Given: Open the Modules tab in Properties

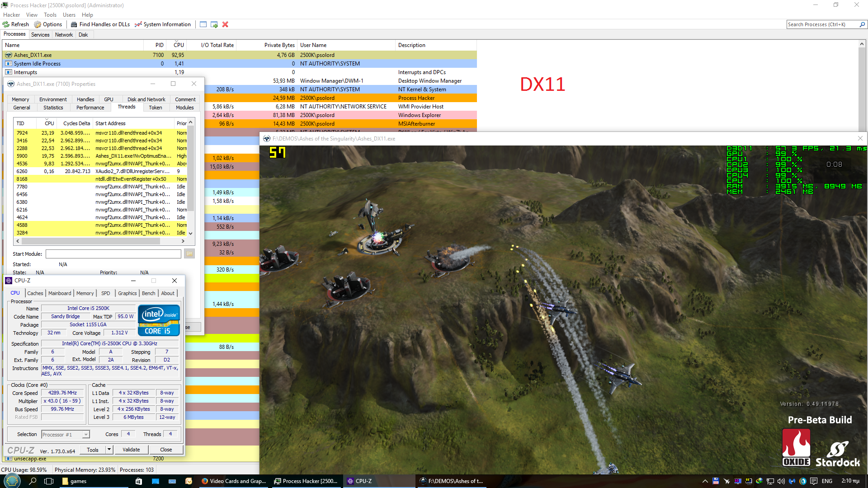Looking at the screenshot, I should click(184, 108).
